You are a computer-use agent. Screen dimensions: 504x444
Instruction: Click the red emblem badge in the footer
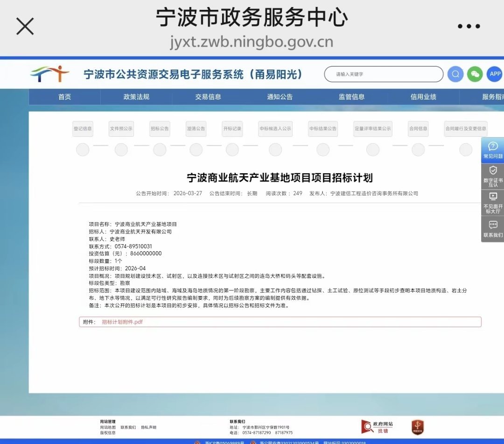click(417, 426)
